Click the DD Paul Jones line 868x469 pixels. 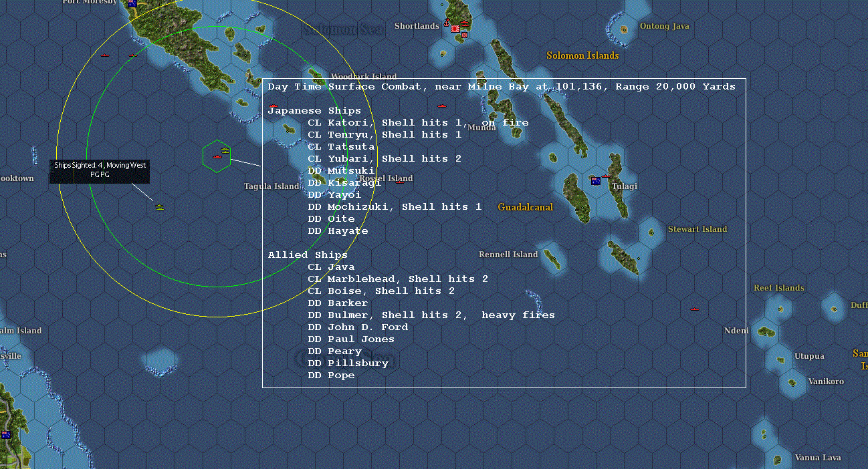(351, 339)
